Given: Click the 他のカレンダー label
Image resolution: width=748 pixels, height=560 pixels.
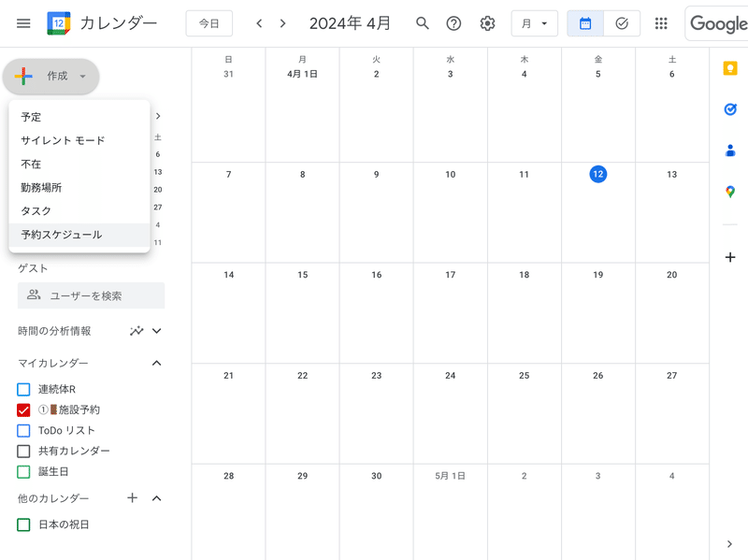Looking at the screenshot, I should tap(53, 498).
